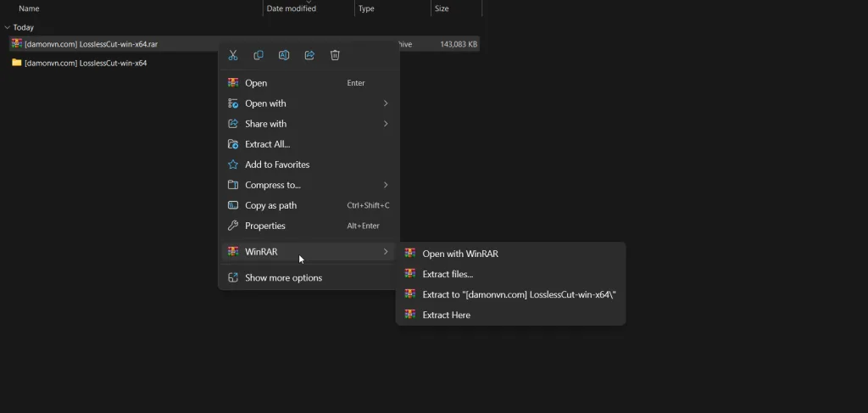Select Extract Here from WinRAR submenu
This screenshot has width=868, height=413.
point(446,315)
